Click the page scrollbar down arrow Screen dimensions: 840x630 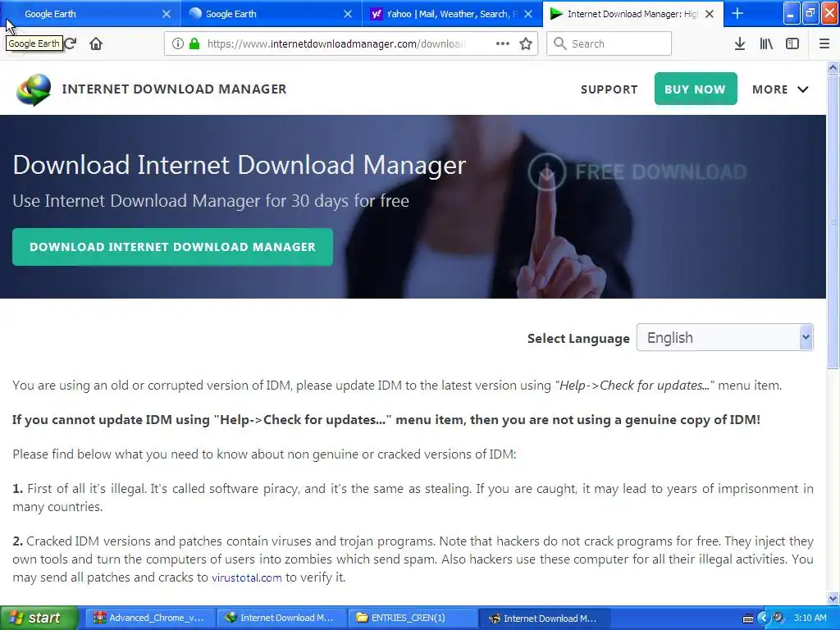pyautogui.click(x=833, y=598)
